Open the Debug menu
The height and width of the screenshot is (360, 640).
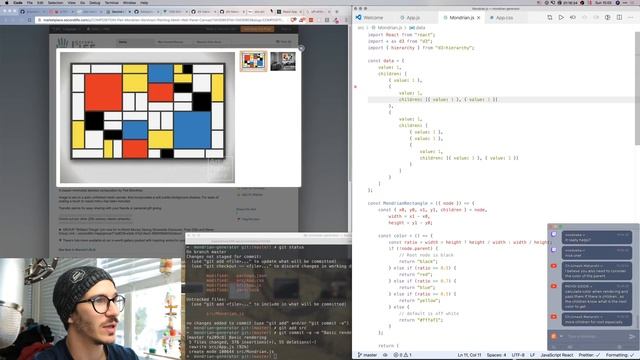[x=94, y=2]
